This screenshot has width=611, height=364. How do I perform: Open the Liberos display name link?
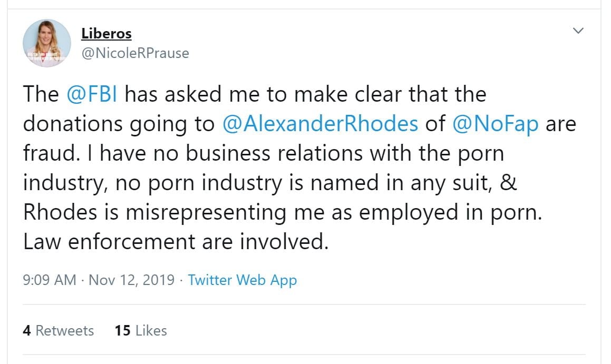(x=106, y=34)
